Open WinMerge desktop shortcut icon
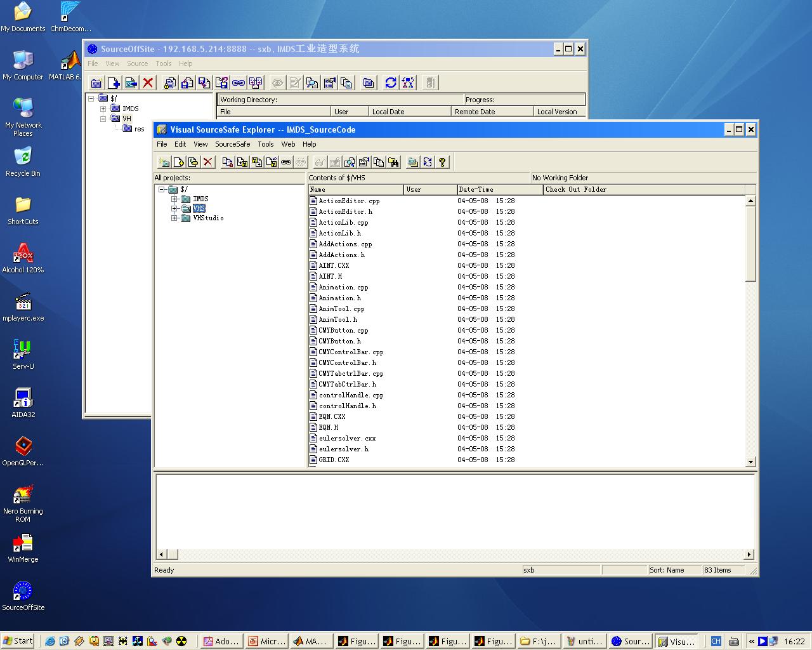Image resolution: width=812 pixels, height=650 pixels. pyautogui.click(x=23, y=548)
